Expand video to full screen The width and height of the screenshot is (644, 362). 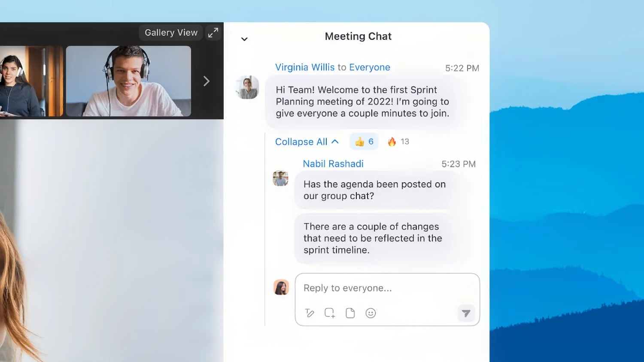click(213, 33)
